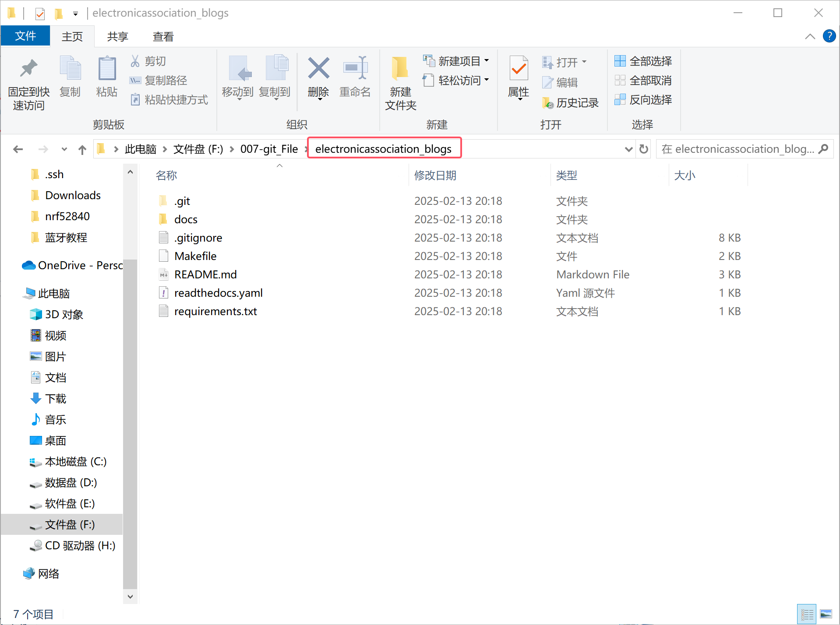Click the New Folder (新建文件夹) icon
The width and height of the screenshot is (840, 625).
click(x=400, y=68)
